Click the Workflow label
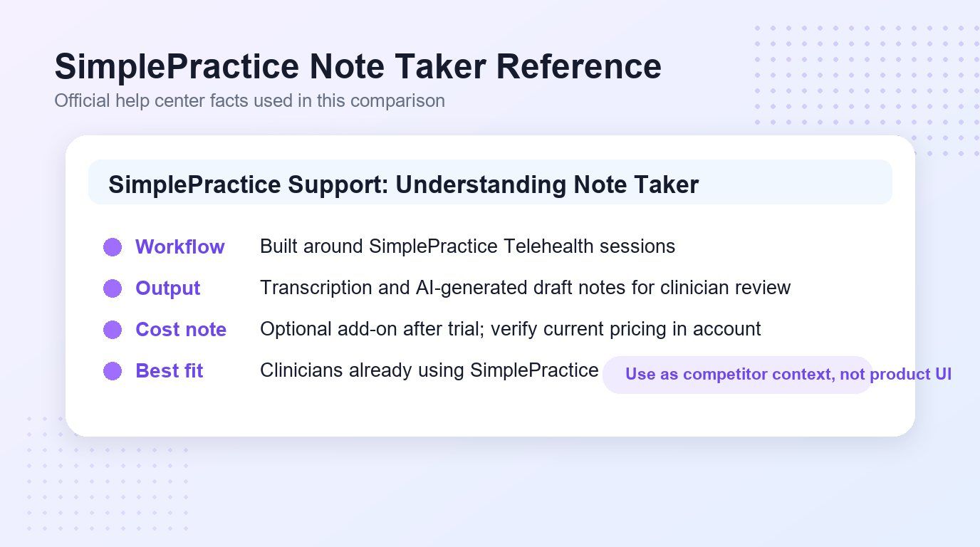The width and height of the screenshot is (980, 547). click(x=180, y=247)
